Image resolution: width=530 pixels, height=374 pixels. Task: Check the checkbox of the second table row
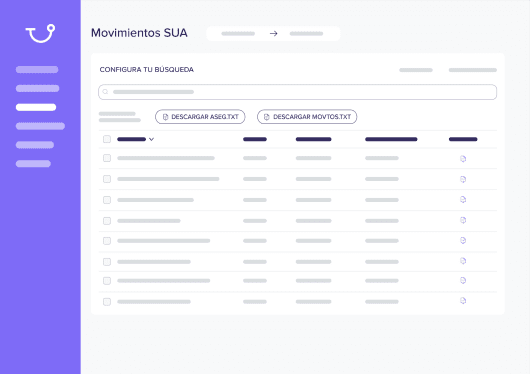tap(107, 179)
